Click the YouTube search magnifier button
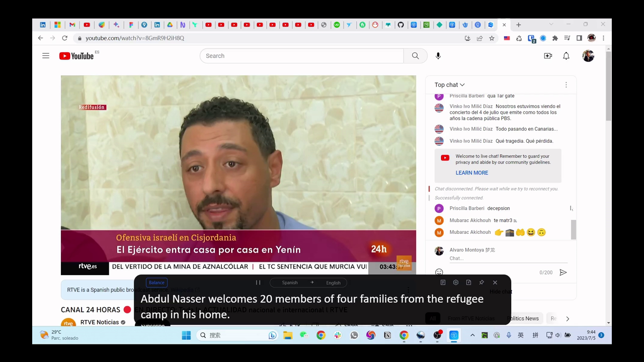Screen dimensions: 644x362 (x=416, y=56)
